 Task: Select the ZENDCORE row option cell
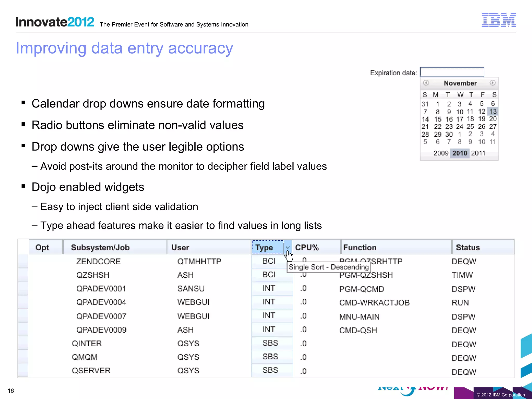(23, 261)
